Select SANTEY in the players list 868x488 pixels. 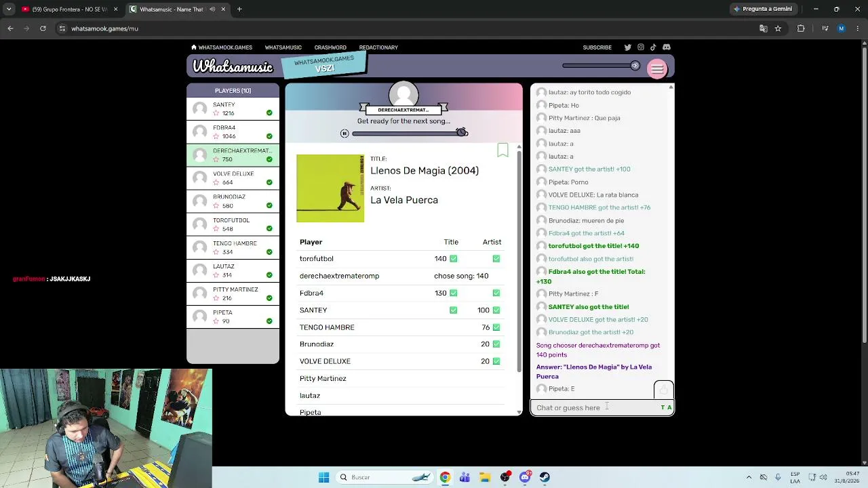click(x=233, y=109)
